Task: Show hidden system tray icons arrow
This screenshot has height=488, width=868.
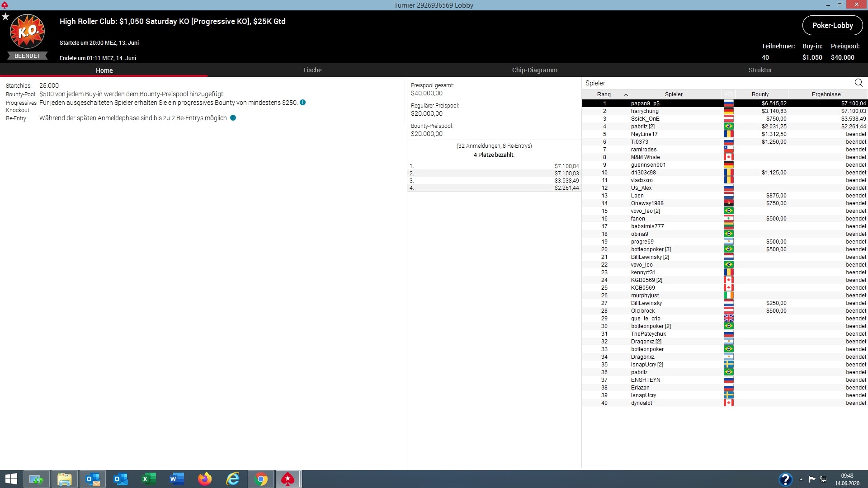Action: (801, 479)
